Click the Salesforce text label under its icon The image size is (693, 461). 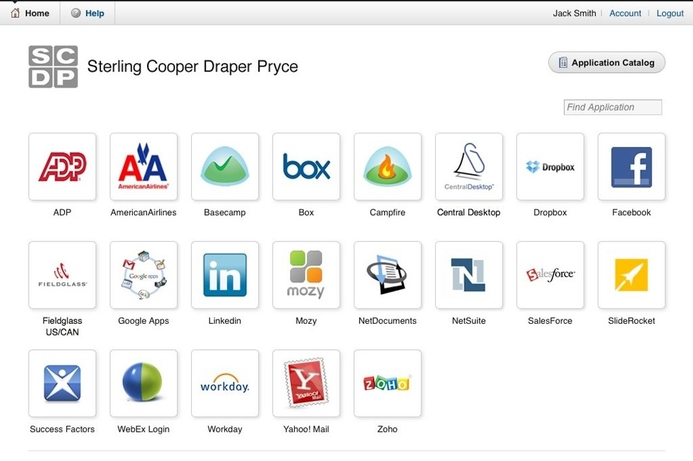tap(550, 321)
